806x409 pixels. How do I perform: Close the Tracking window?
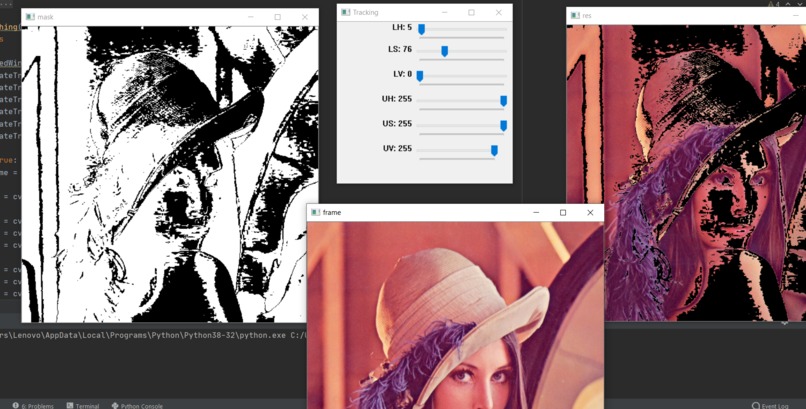499,12
